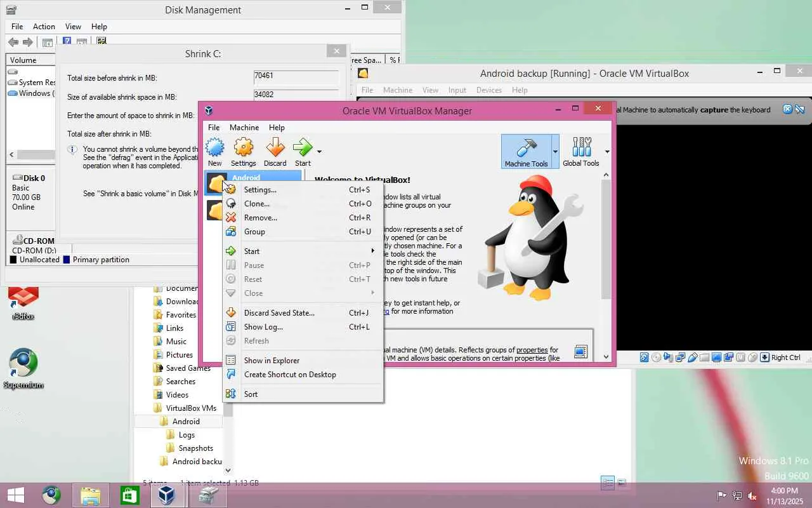This screenshot has height=508, width=812.
Task: Choose Create Shortcut on Desktop
Action: [303, 375]
